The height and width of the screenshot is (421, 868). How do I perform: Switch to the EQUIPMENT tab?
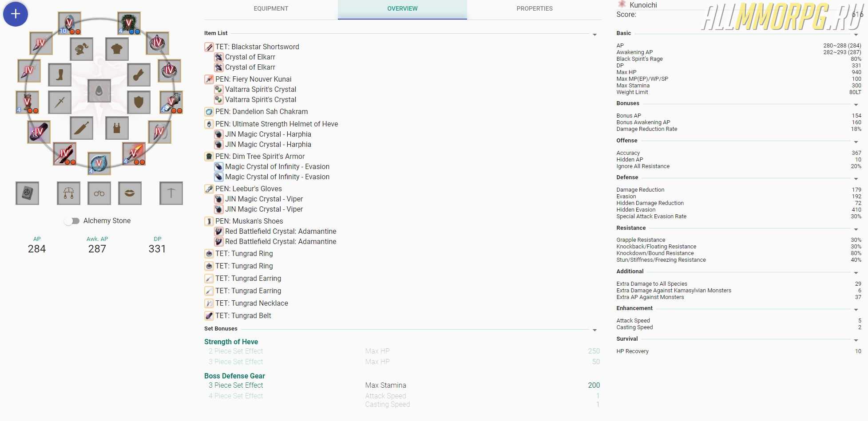pos(271,9)
